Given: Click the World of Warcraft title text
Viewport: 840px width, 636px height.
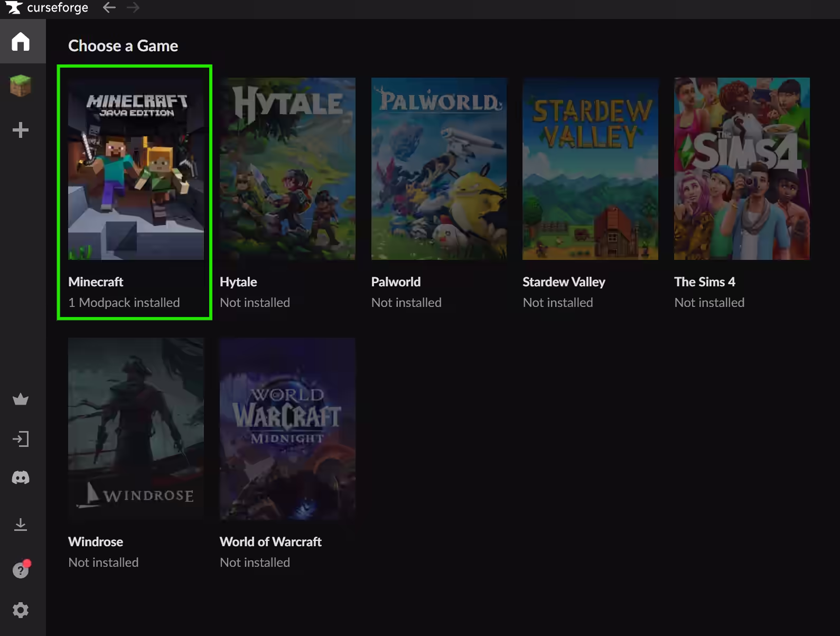Looking at the screenshot, I should (x=270, y=542).
